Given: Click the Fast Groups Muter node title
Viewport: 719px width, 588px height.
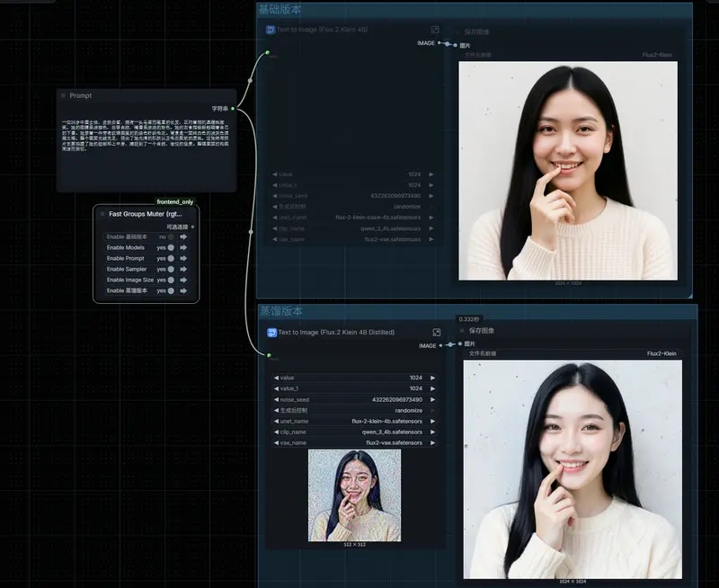Looking at the screenshot, I should point(146,214).
